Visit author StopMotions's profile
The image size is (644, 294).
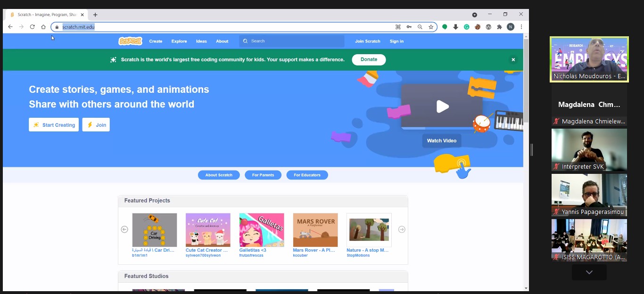(358, 255)
